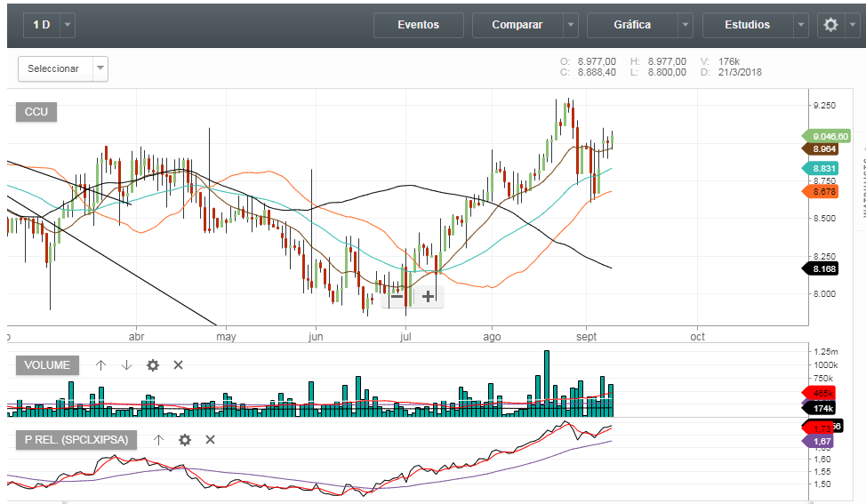Click the 9.250 price axis label
The height and width of the screenshot is (504, 866).
[x=824, y=106]
